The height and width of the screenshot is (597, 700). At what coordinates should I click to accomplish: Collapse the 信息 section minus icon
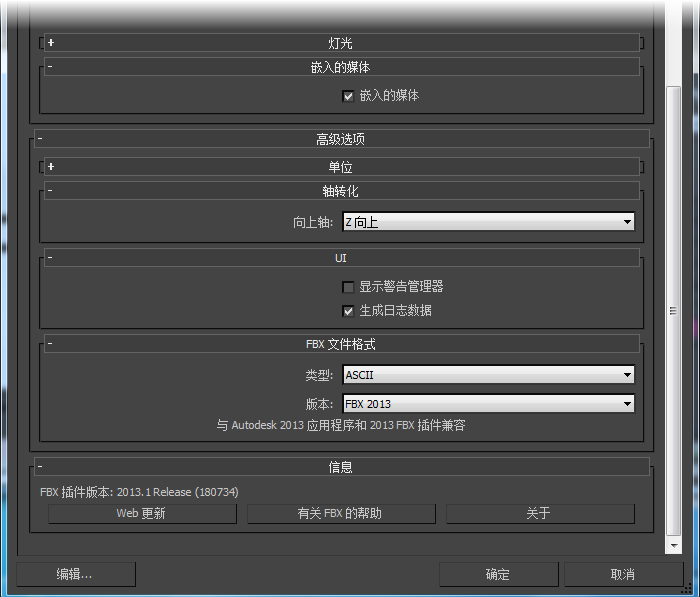pyautogui.click(x=40, y=467)
